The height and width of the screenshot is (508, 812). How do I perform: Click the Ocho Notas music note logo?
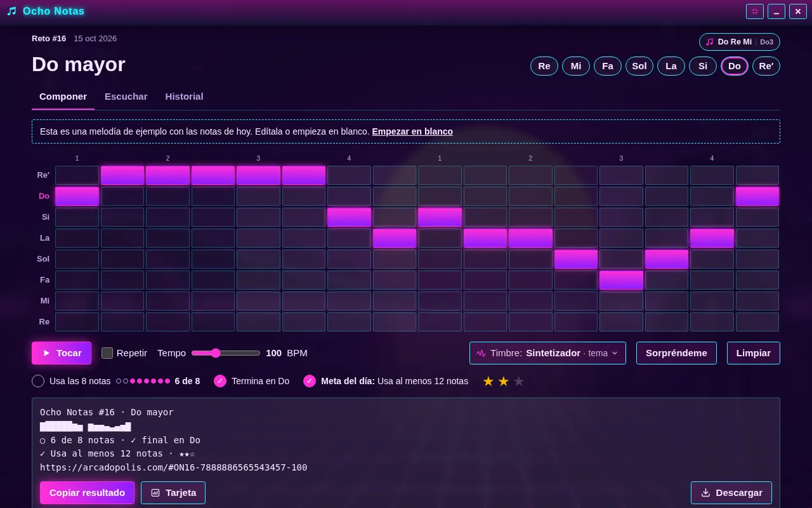11,11
